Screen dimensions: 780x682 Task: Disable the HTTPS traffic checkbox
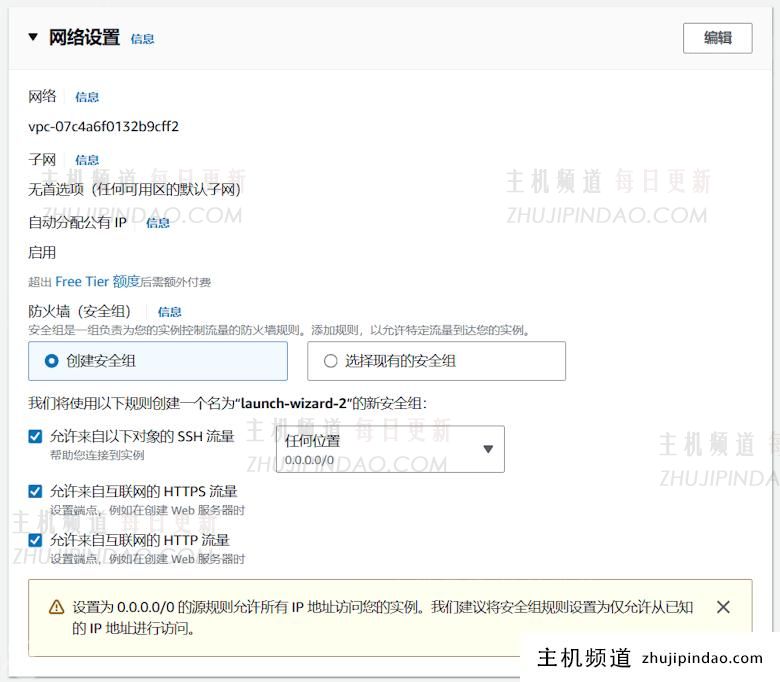click(x=36, y=492)
